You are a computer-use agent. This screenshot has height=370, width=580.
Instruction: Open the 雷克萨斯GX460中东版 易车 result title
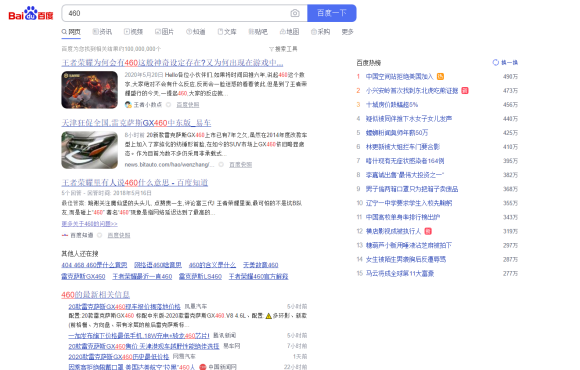pos(136,123)
